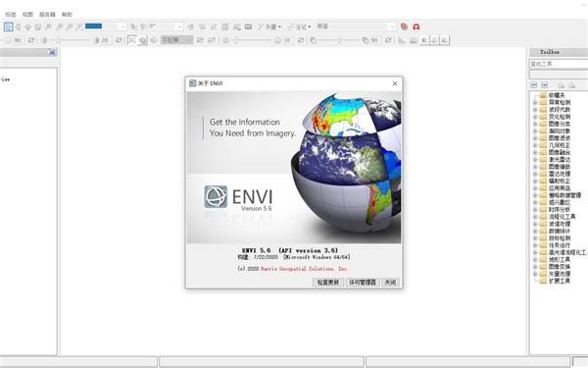Open the 服务器 menu
Image resolution: width=588 pixels, height=368 pixels.
click(x=47, y=15)
